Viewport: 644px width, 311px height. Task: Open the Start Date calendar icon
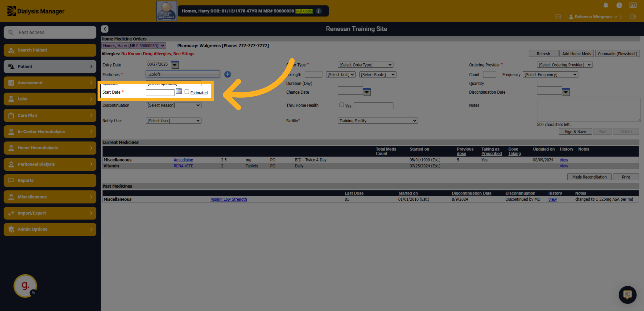tap(179, 92)
